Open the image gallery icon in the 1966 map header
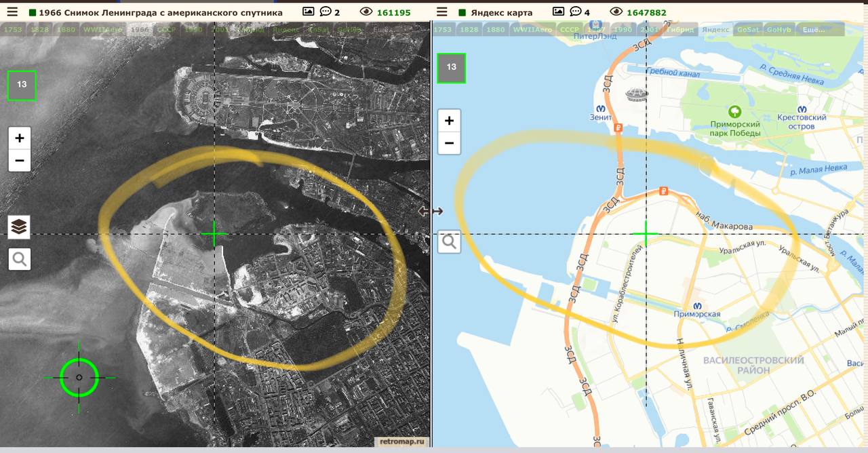 coord(308,12)
